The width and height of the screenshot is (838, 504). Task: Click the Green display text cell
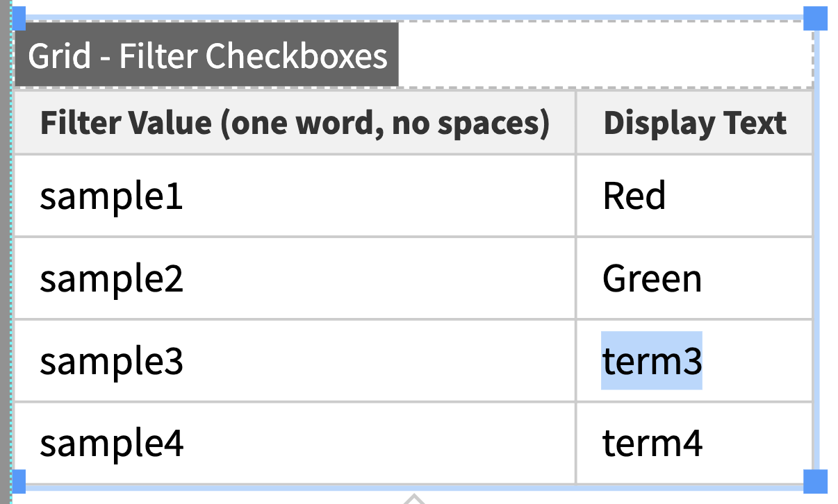click(695, 278)
